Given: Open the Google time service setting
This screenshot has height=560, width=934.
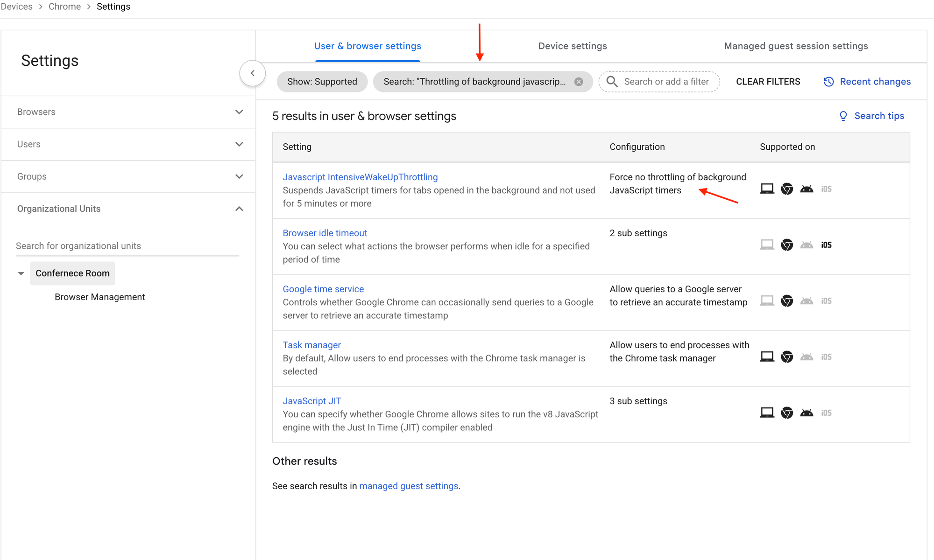Looking at the screenshot, I should tap(323, 289).
